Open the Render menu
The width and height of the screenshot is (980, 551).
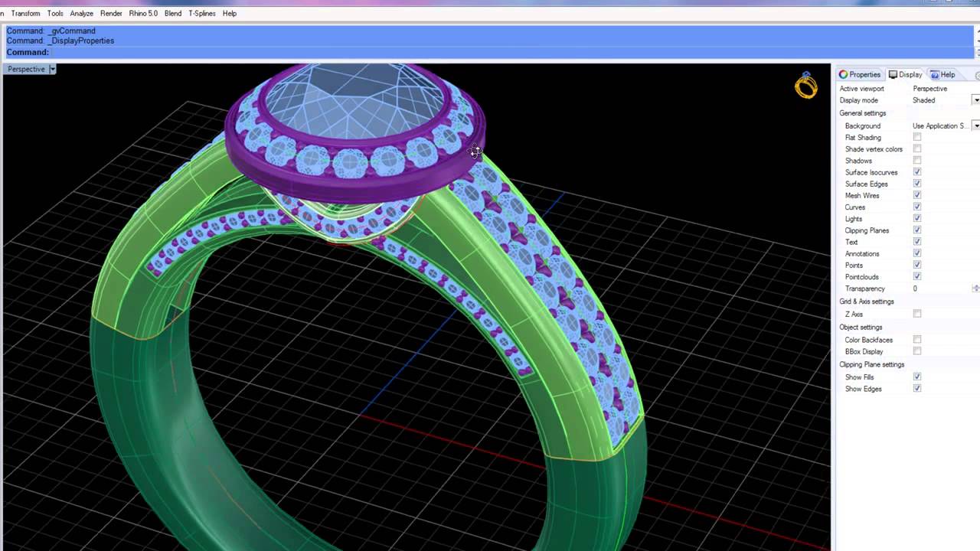pyautogui.click(x=111, y=13)
